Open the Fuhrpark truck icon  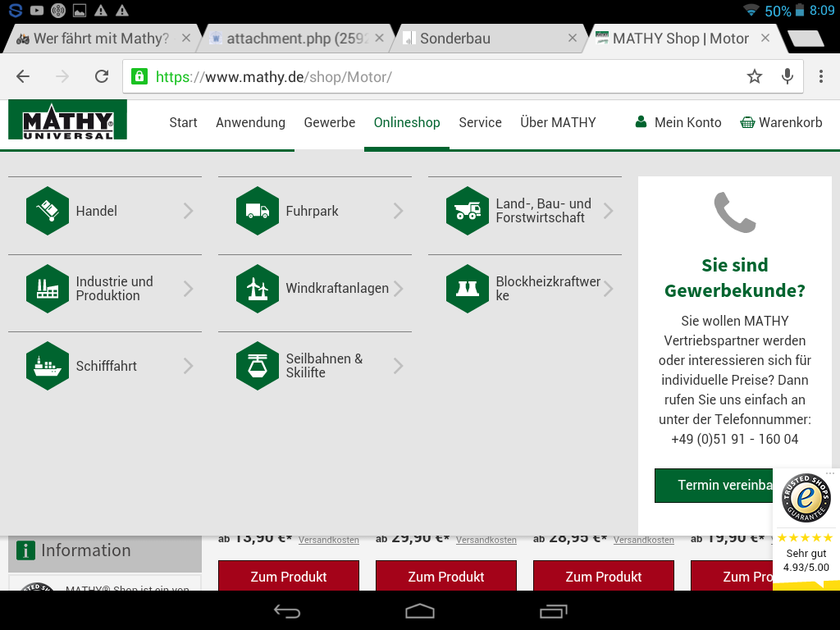coord(258,211)
